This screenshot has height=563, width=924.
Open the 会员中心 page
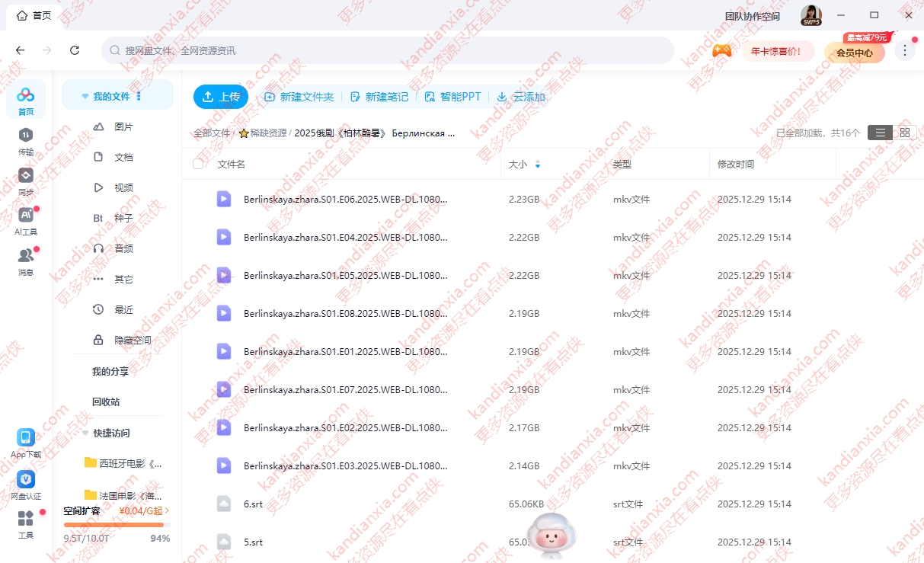click(x=854, y=53)
